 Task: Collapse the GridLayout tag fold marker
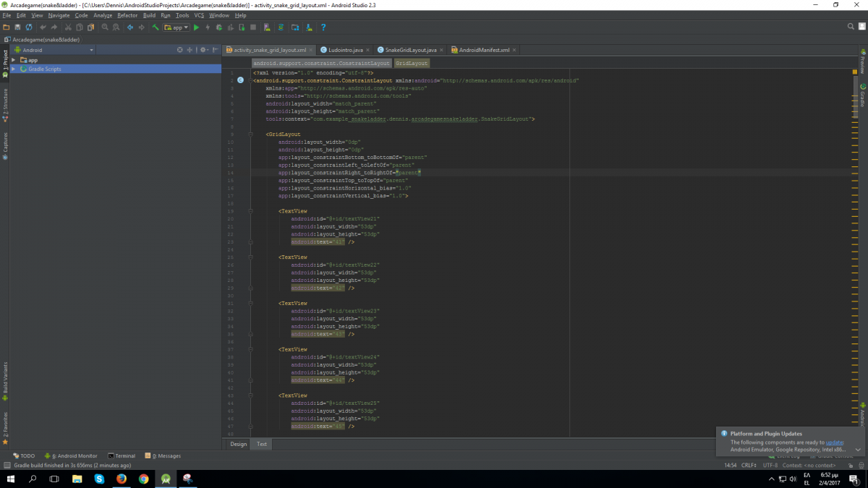click(251, 134)
